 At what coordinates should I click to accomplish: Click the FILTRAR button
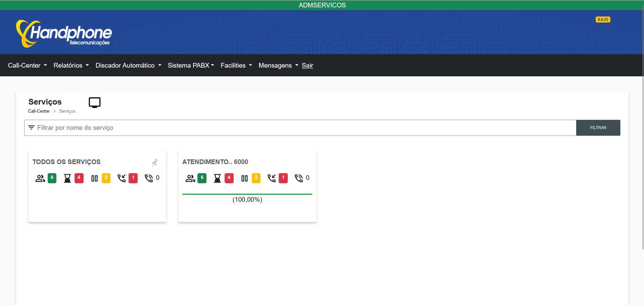click(x=598, y=127)
